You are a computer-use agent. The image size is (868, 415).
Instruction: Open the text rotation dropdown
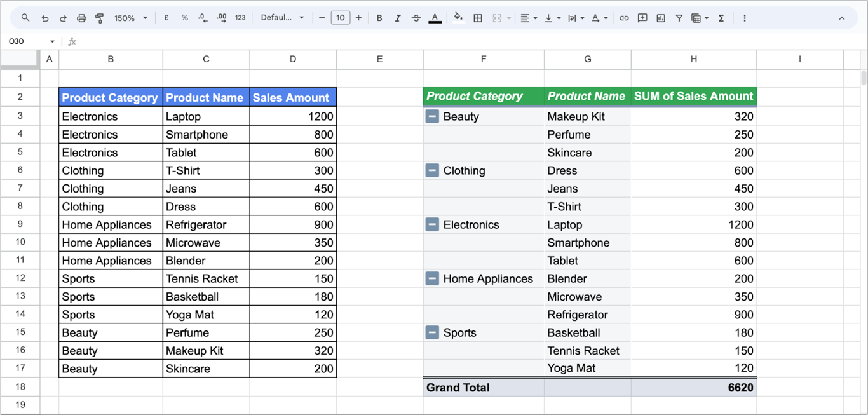[x=599, y=18]
